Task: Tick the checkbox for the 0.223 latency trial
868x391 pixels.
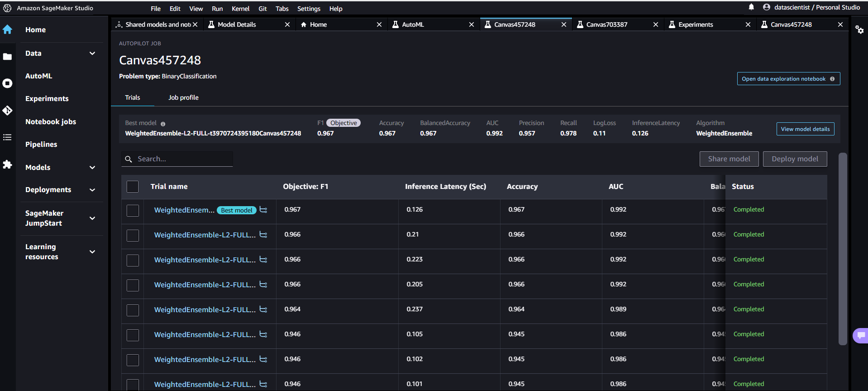Action: click(x=133, y=261)
